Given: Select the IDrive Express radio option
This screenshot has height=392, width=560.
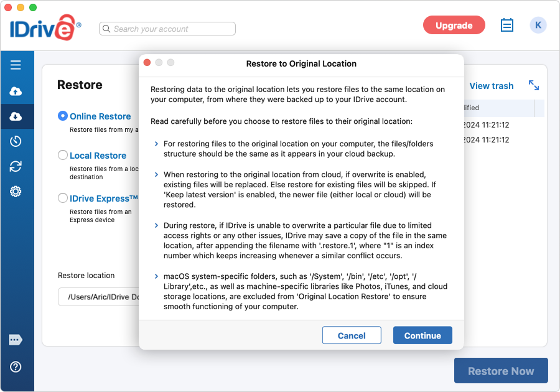Looking at the screenshot, I should pos(63,198).
